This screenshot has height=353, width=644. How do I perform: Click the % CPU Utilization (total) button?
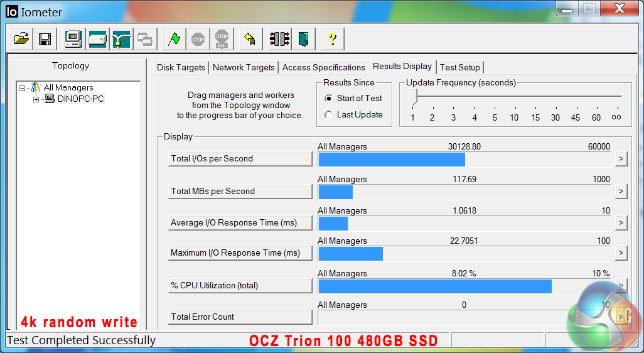[240, 285]
